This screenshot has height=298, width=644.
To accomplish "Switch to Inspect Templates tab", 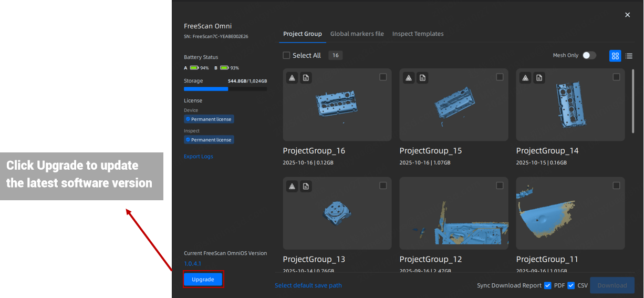I will pos(418,34).
